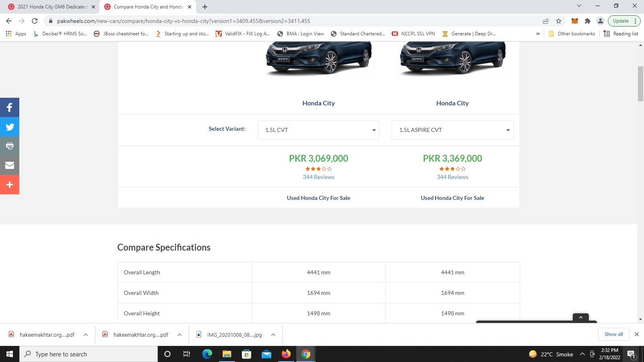Open the 1.5L ASPIRE CVT variant dropdown
644x362 pixels.
pos(452,130)
